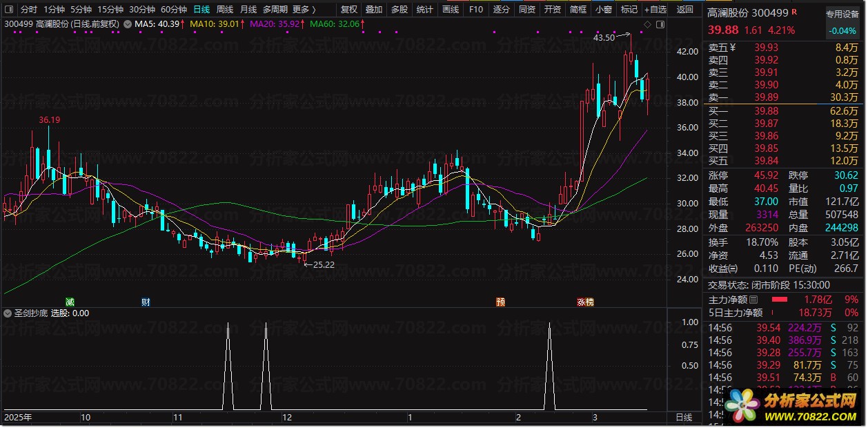Switch to the 周线 weekly chart tab
This screenshot has width=868, height=428.
click(x=225, y=10)
